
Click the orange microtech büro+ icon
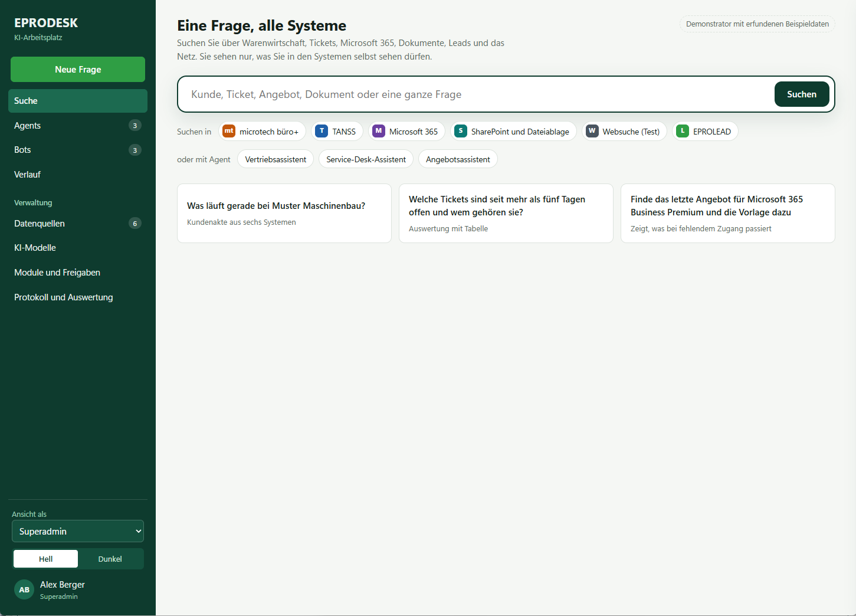click(x=229, y=131)
